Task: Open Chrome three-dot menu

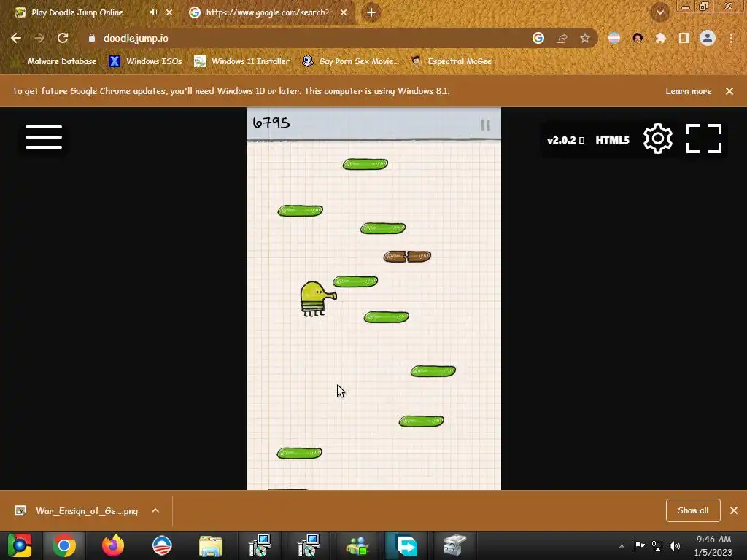Action: point(731,38)
